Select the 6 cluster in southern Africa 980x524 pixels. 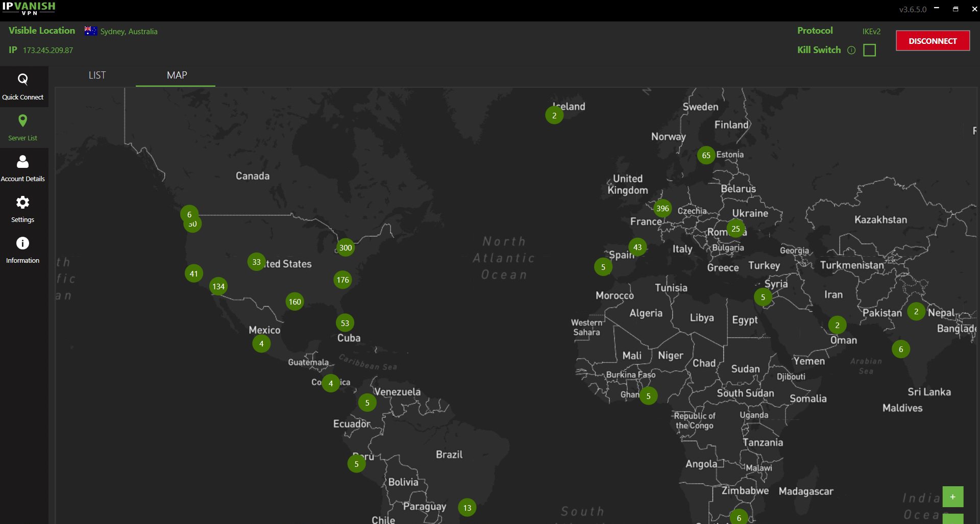pos(739,517)
